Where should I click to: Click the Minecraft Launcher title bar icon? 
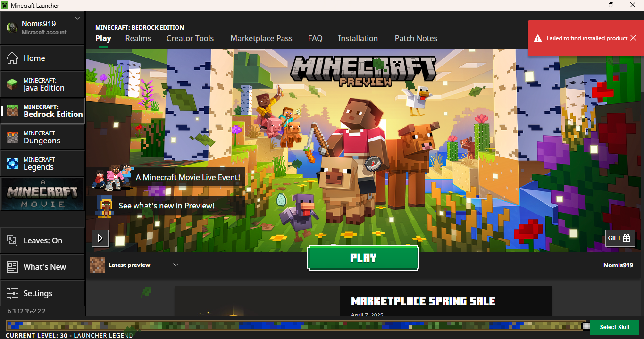[x=5, y=5]
